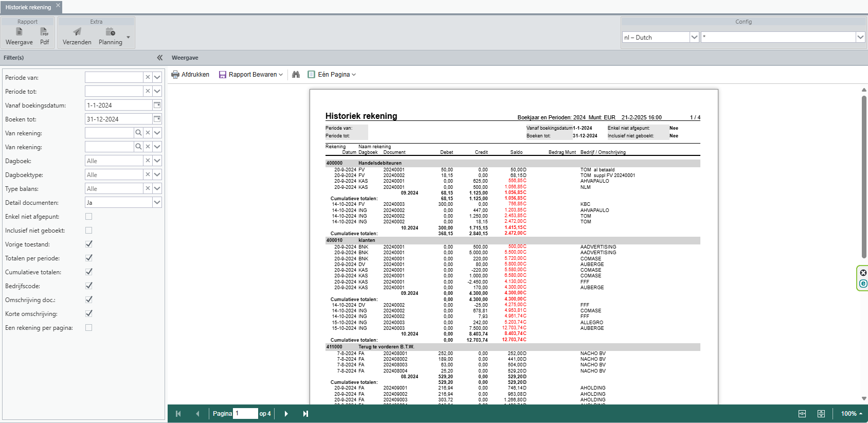Viewport: 868px width, 423px height.
Task: Click the Verzenden send icon
Action: tap(77, 37)
